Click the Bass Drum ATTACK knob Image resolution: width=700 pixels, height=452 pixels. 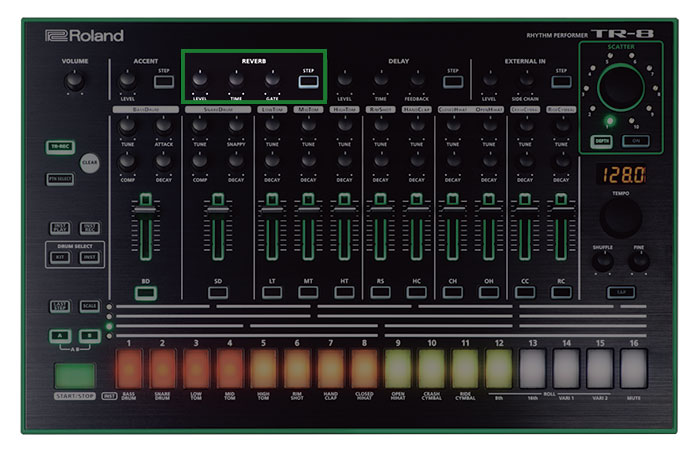click(x=164, y=126)
